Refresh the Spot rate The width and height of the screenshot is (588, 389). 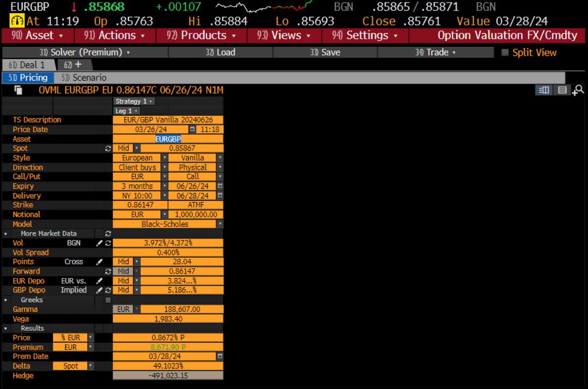click(x=108, y=149)
